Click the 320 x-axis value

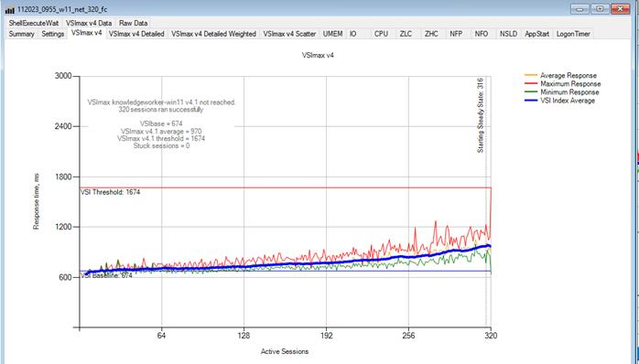click(491, 336)
